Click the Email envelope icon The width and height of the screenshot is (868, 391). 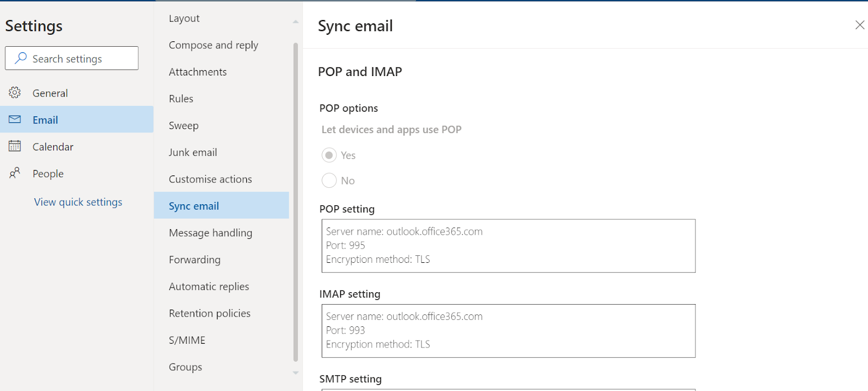15,119
